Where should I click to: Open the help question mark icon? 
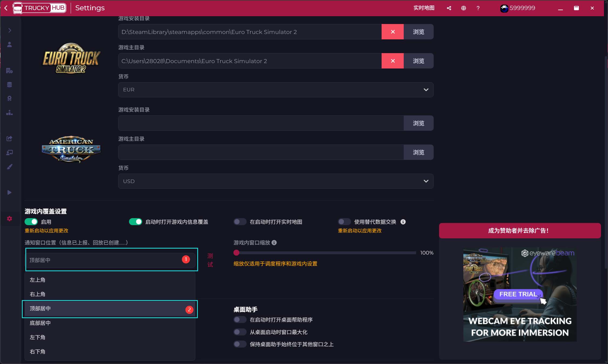click(x=478, y=8)
